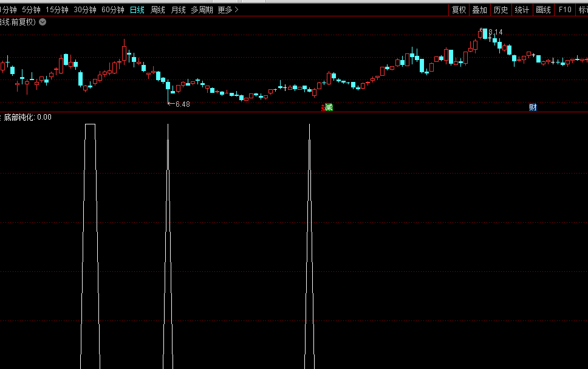
Task: Select the 日线 daily chart tab
Action: click(x=137, y=10)
